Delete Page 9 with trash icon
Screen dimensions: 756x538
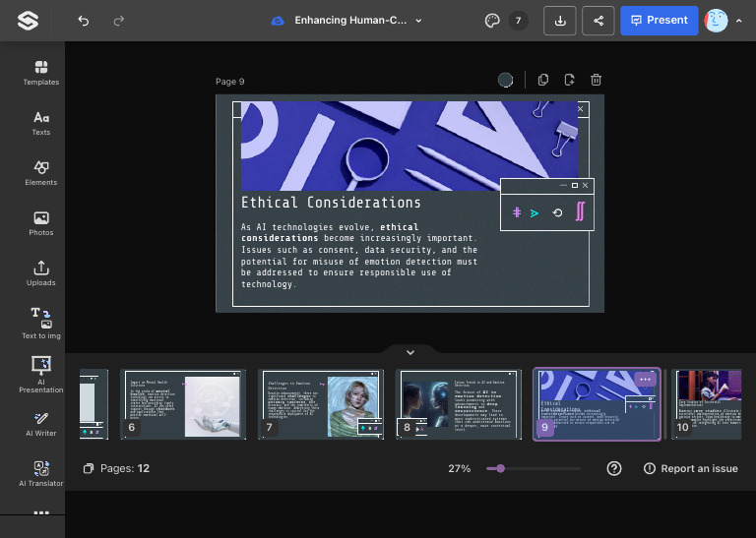tap(596, 80)
